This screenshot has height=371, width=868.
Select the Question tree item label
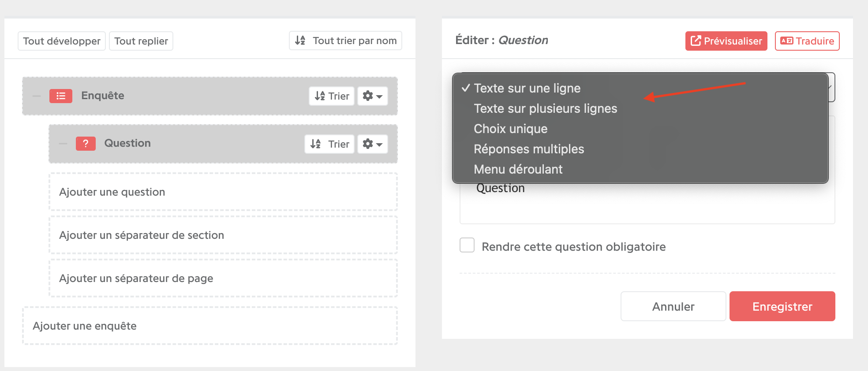(x=127, y=143)
